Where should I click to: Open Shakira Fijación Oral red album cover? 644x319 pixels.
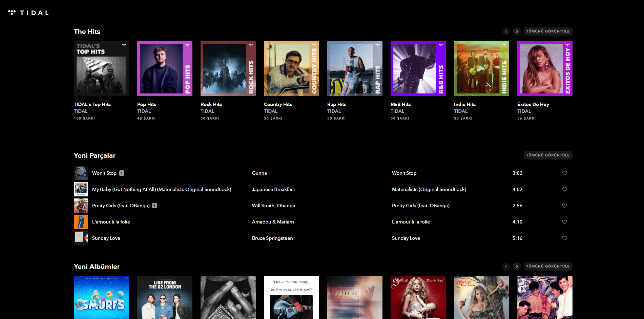pos(418,297)
